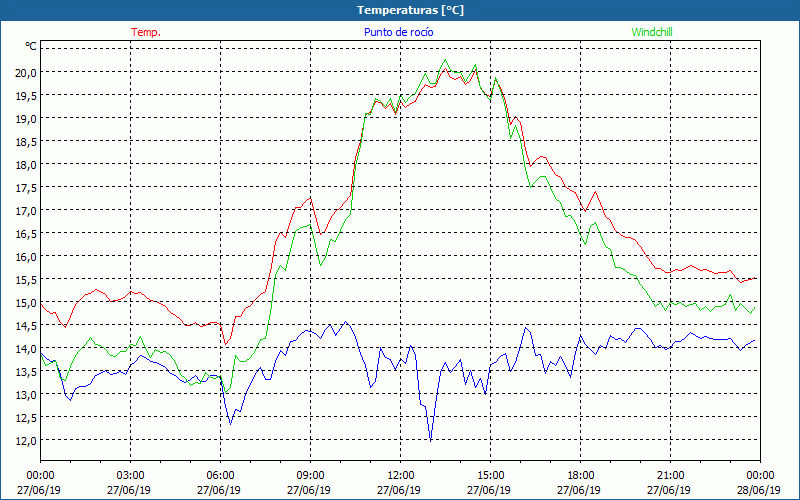Click the '17,5' y-axis value

[x=26, y=188]
